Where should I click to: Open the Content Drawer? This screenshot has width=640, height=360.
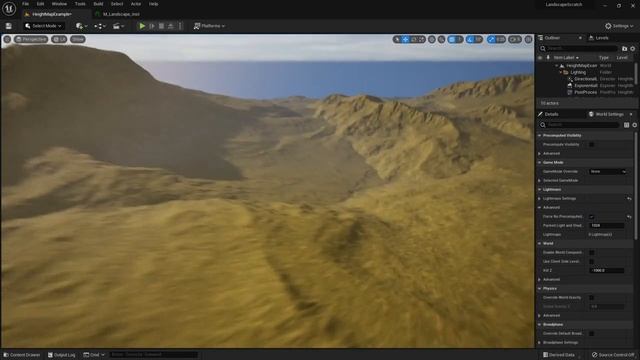click(x=22, y=355)
